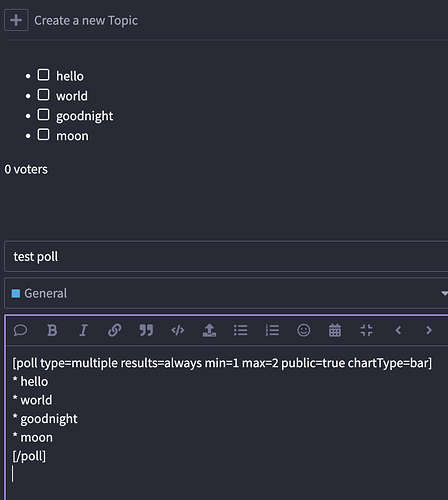Open the General category dropdown

226,293
